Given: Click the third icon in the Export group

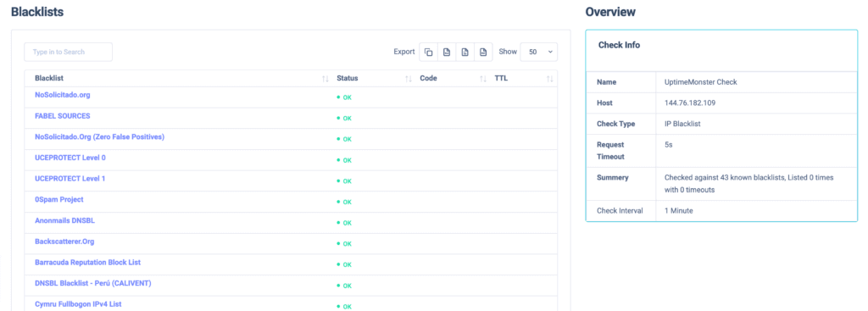Looking at the screenshot, I should tap(465, 52).
